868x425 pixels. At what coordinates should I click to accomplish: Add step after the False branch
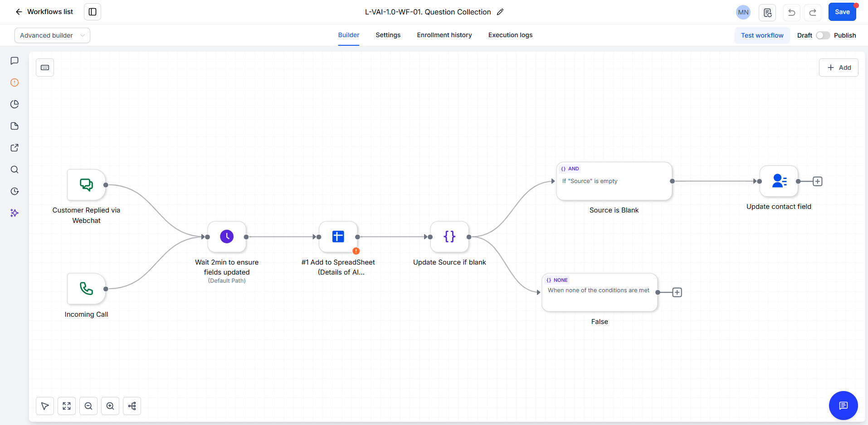(677, 292)
